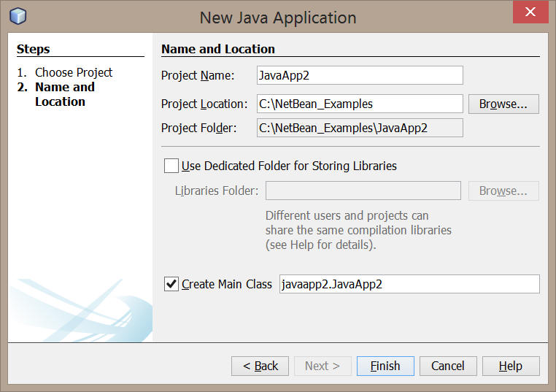Click the NetBeans cube icon in title bar

tap(18, 16)
